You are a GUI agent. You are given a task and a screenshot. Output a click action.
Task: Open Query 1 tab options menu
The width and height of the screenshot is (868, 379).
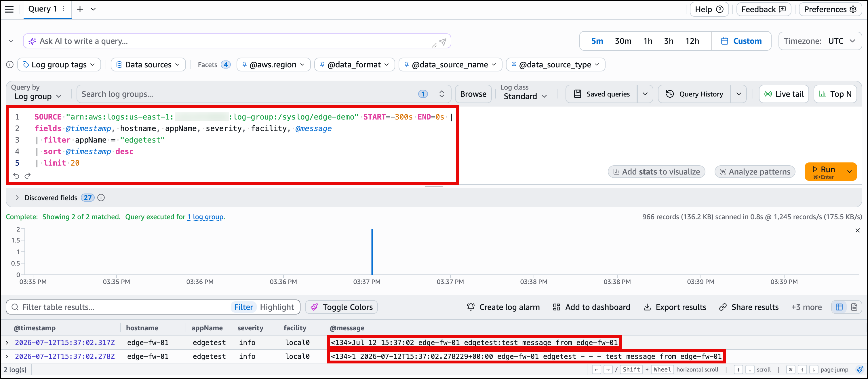tap(63, 9)
